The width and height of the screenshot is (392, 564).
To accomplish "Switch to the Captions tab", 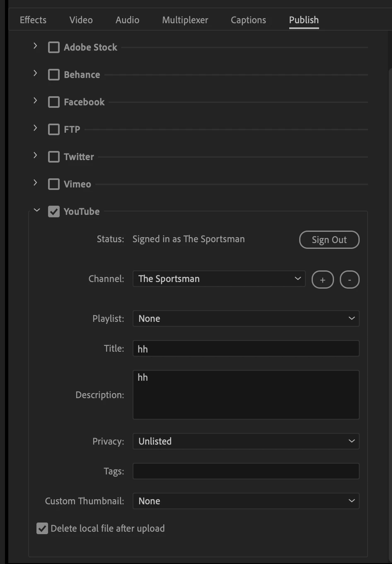I will click(x=248, y=20).
